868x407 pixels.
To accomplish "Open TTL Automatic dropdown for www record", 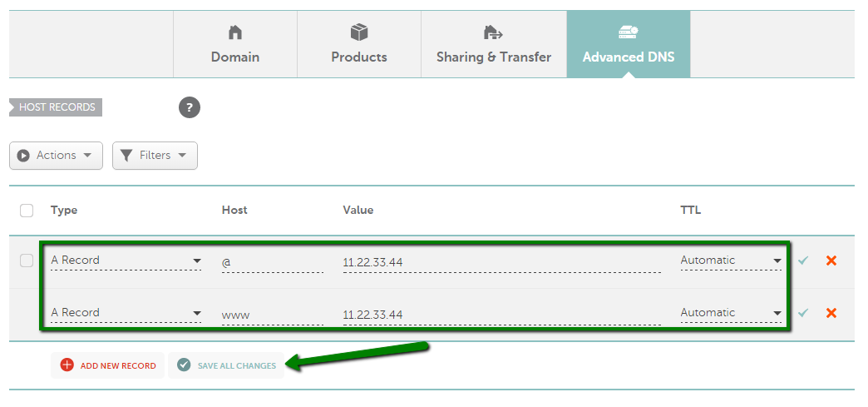I will pyautogui.click(x=731, y=313).
